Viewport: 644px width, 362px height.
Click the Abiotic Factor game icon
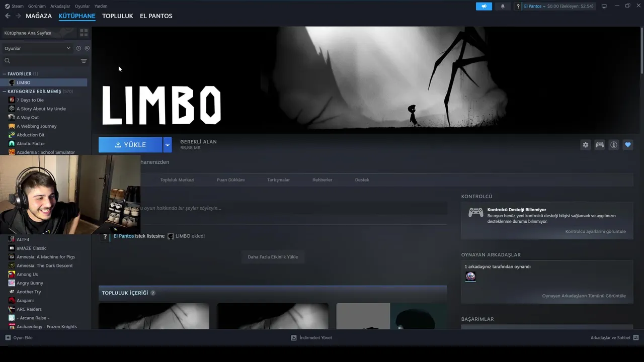[x=12, y=144]
